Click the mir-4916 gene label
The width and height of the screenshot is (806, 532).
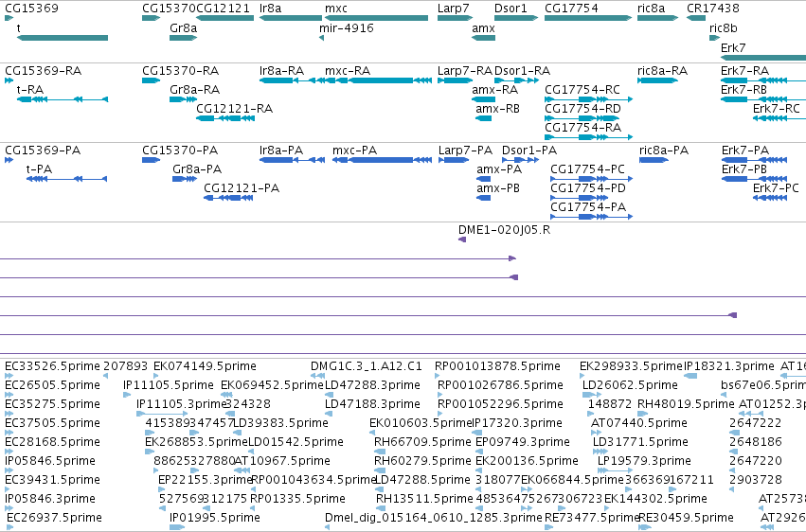pos(347,27)
